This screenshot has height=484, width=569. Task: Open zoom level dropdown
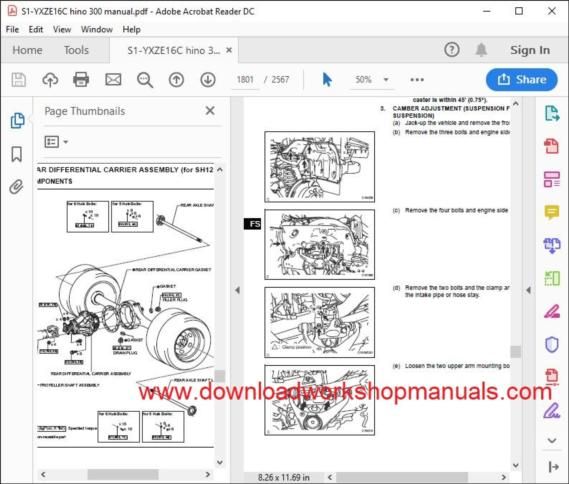[386, 79]
